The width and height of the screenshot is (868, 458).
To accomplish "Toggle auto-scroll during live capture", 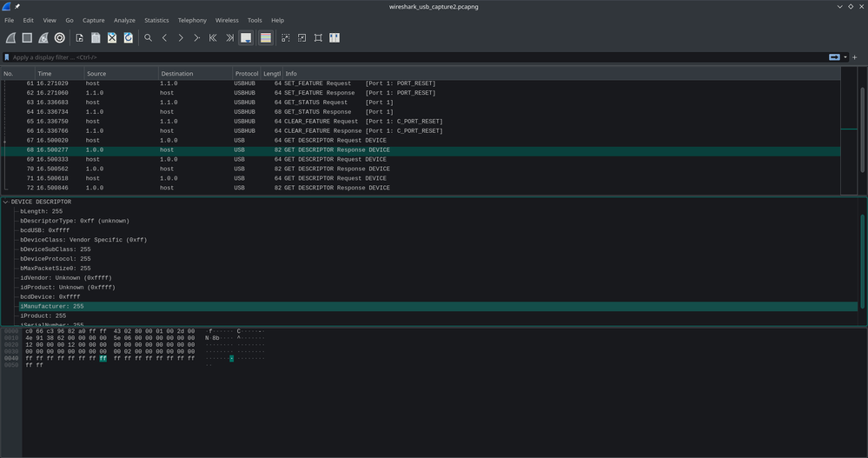I will point(246,37).
